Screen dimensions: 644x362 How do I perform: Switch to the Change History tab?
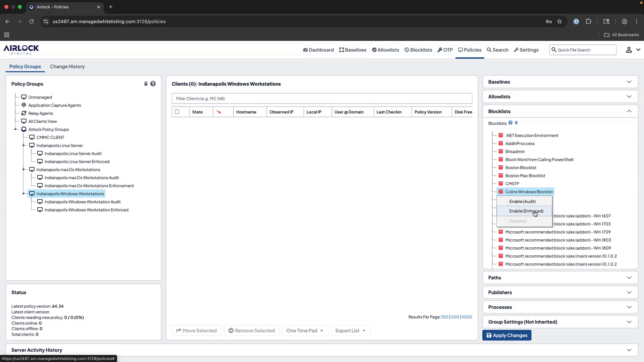pos(67,66)
